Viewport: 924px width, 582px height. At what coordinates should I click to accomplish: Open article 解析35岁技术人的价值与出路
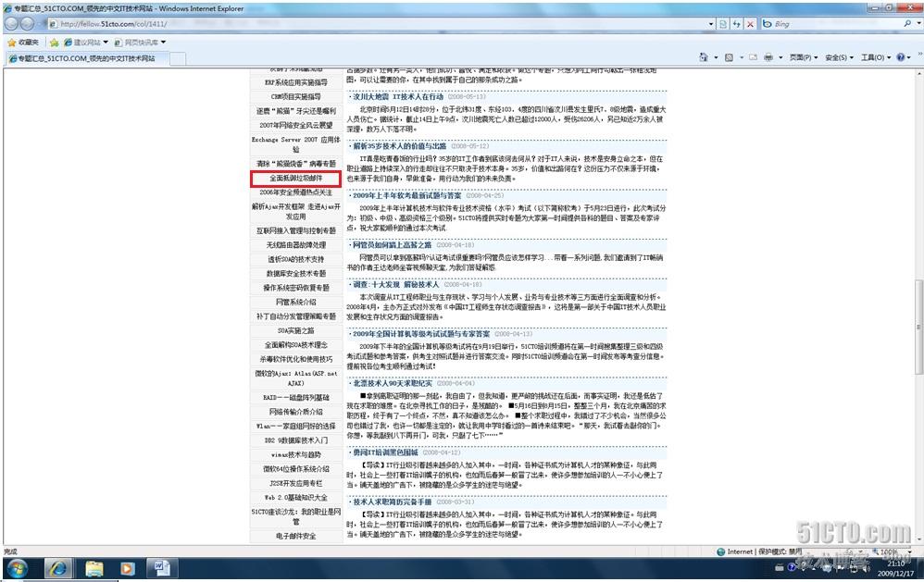(x=400, y=146)
